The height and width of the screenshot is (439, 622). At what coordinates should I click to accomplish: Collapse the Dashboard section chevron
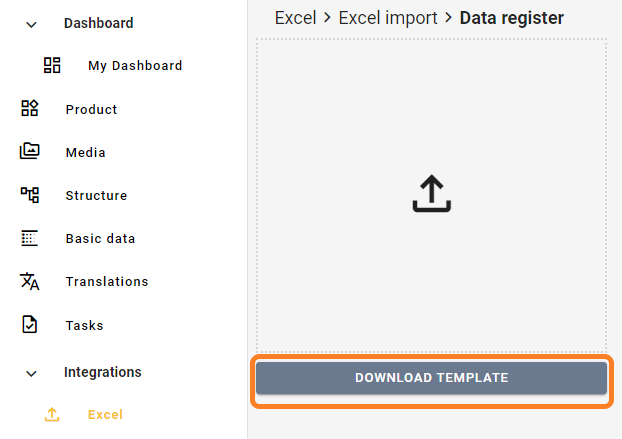point(31,24)
